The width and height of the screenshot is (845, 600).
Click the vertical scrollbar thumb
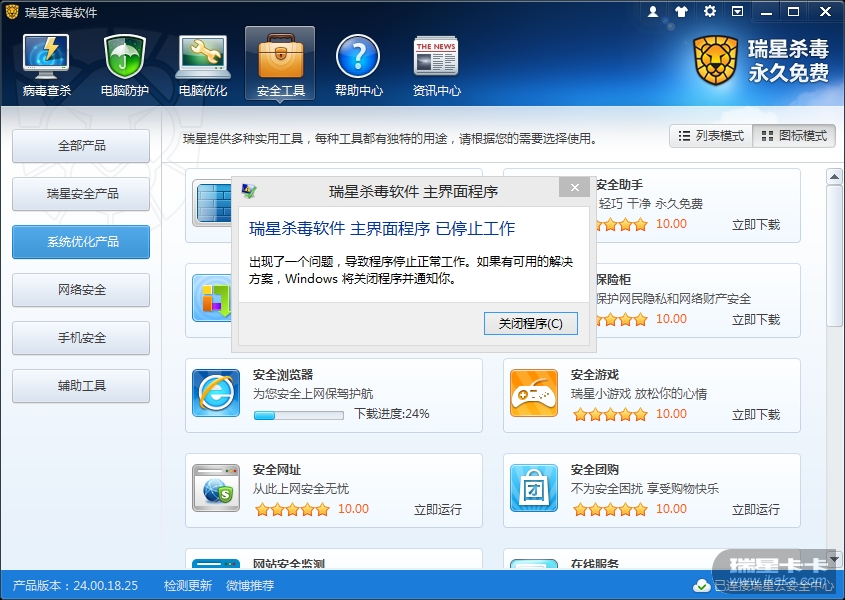point(834,256)
